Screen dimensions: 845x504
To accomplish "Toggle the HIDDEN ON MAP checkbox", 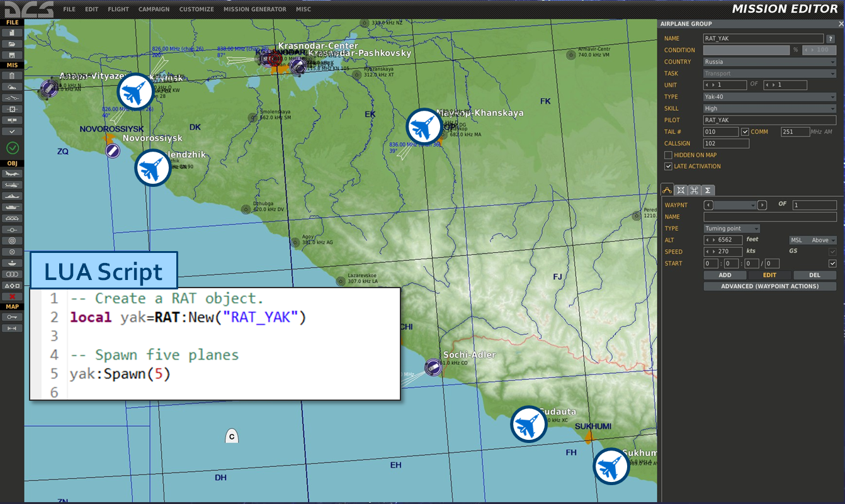I will 668,155.
